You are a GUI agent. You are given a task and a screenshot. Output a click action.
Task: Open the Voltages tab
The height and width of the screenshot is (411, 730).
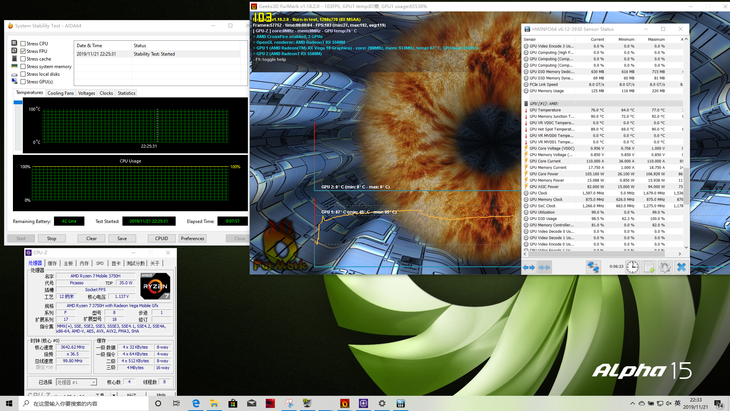(87, 93)
